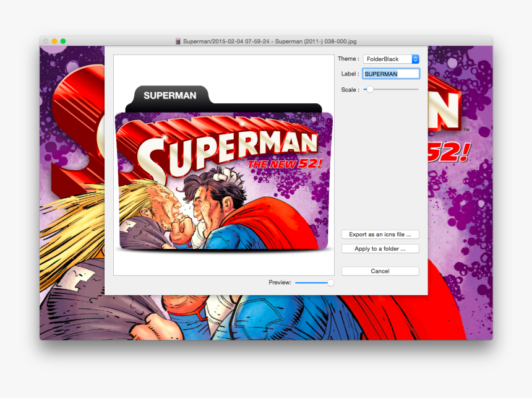Cancel the folder icon dialog
Image resolution: width=532 pixels, height=398 pixels.
point(380,270)
